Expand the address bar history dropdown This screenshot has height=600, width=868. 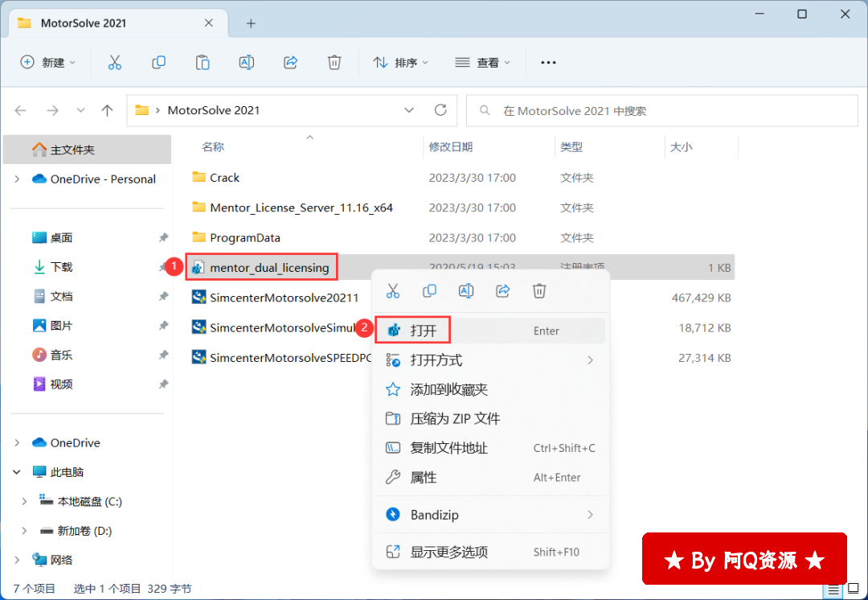(409, 110)
